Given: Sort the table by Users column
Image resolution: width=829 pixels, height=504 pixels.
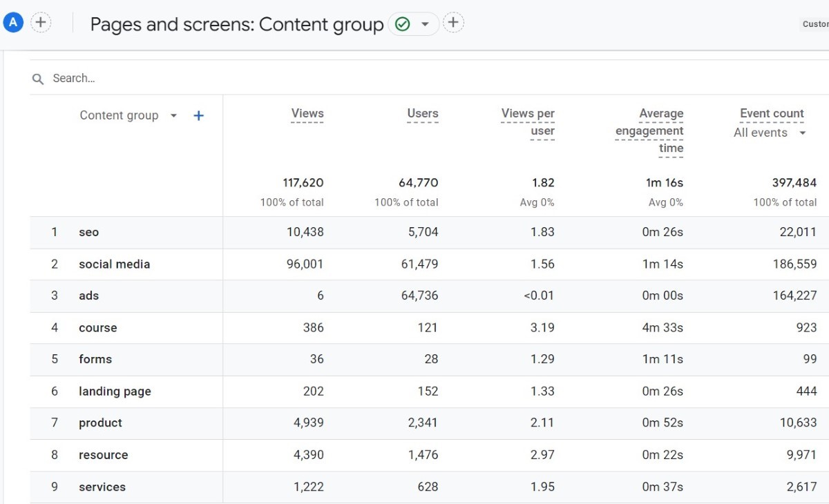Looking at the screenshot, I should click(423, 114).
